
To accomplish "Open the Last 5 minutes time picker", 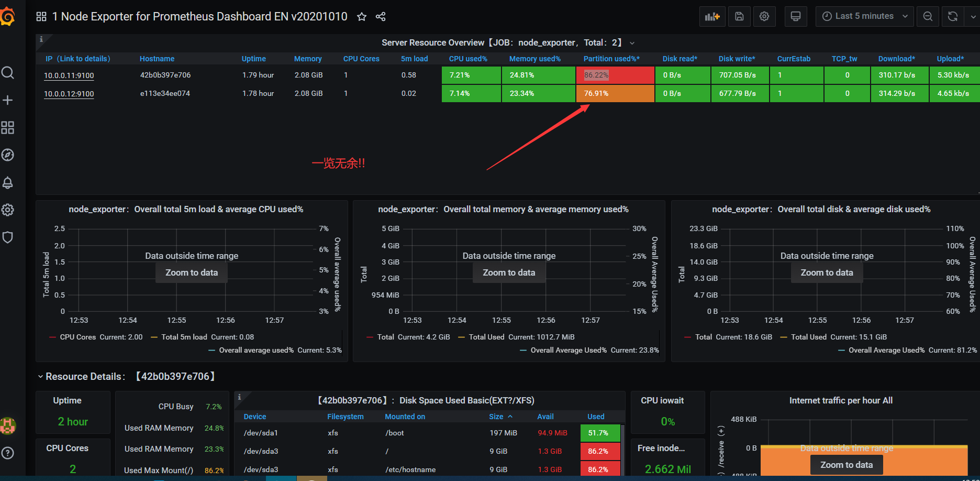I will coord(864,17).
